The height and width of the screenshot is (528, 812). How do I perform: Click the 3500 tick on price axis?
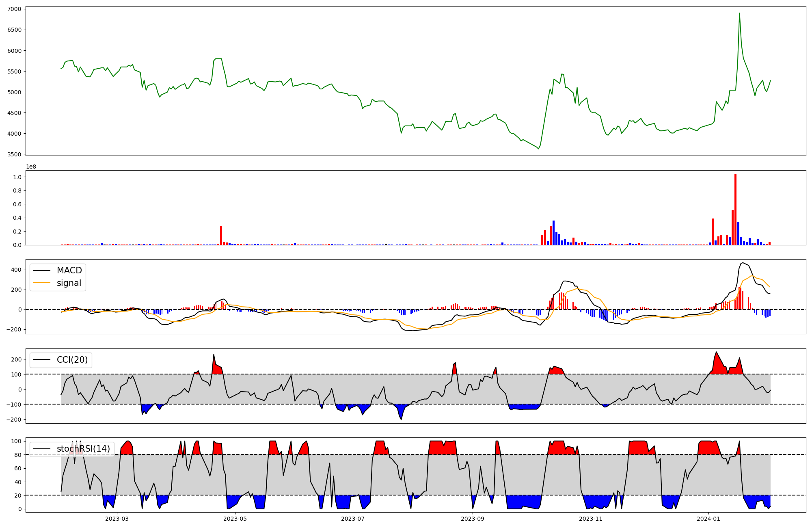(14, 154)
